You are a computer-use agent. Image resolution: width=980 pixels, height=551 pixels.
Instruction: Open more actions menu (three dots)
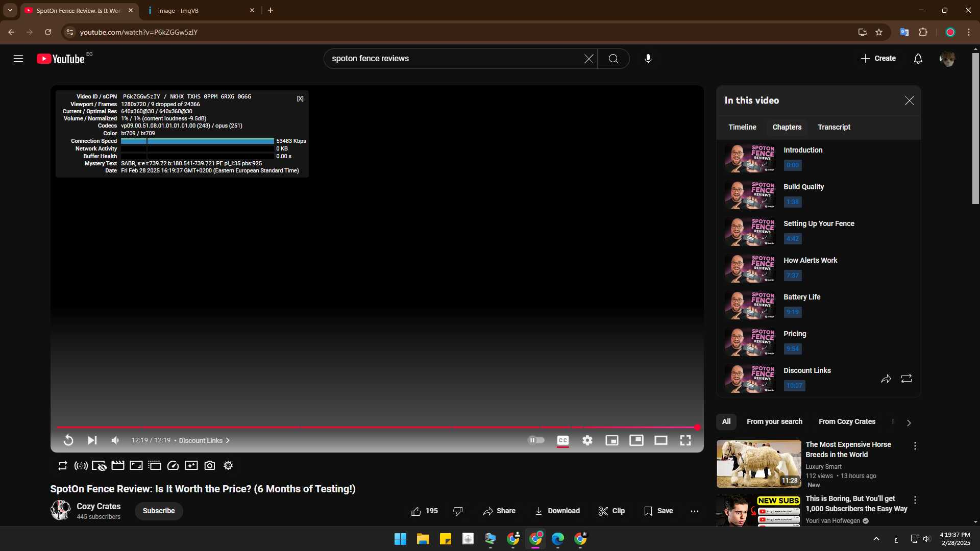click(x=695, y=511)
